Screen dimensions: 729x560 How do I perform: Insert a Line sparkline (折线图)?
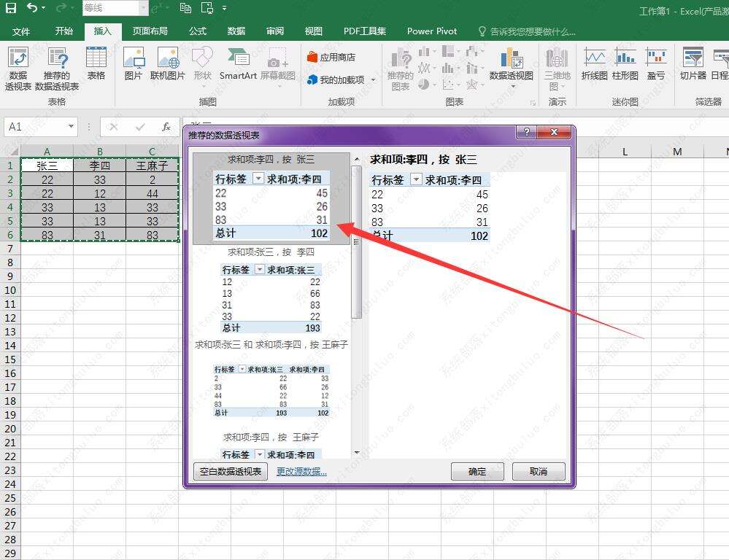pyautogui.click(x=595, y=64)
